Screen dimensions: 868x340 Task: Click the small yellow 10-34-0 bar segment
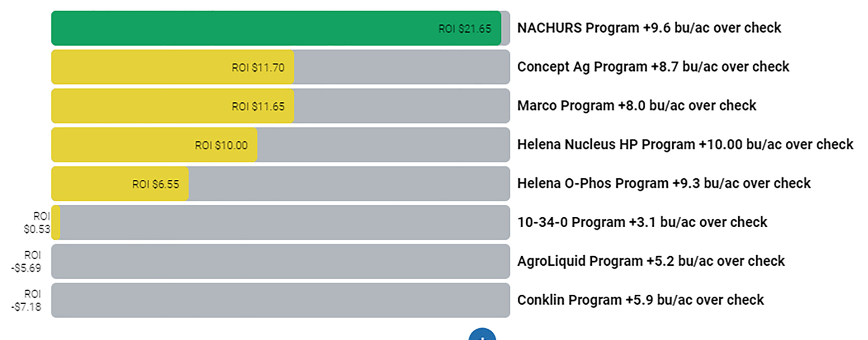coord(56,223)
